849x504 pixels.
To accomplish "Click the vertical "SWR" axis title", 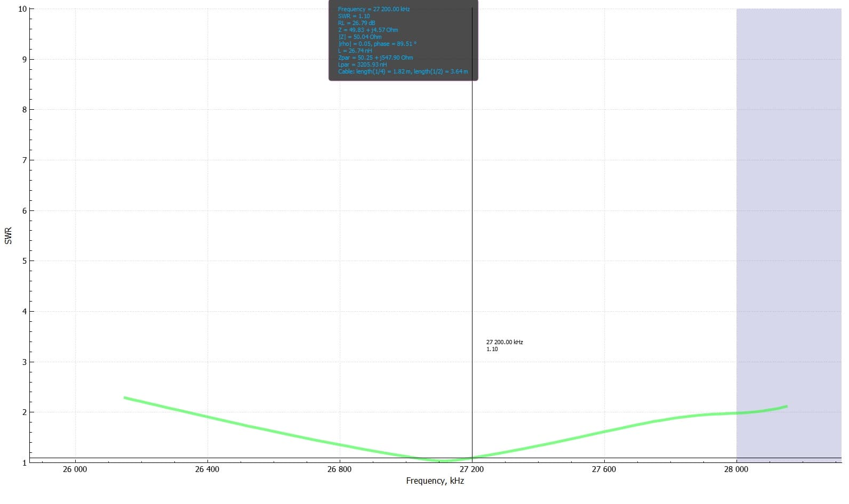I will [x=8, y=235].
